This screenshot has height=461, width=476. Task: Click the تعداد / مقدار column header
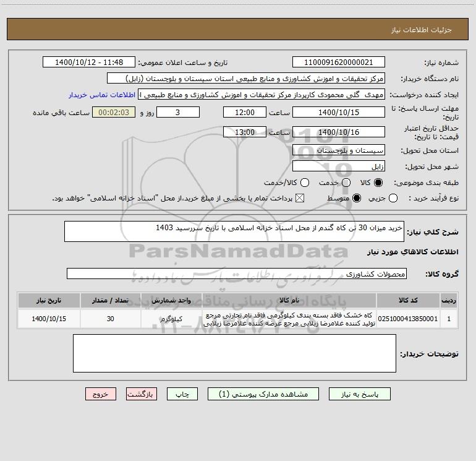coord(110,300)
